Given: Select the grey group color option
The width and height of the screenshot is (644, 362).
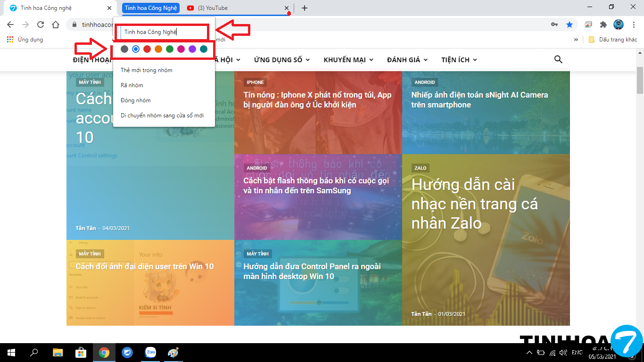Looking at the screenshot, I should 124,49.
